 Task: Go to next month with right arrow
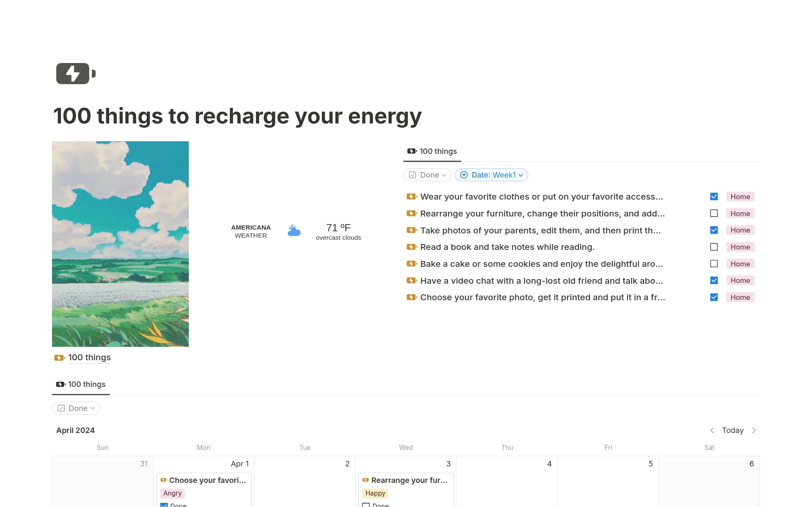754,430
